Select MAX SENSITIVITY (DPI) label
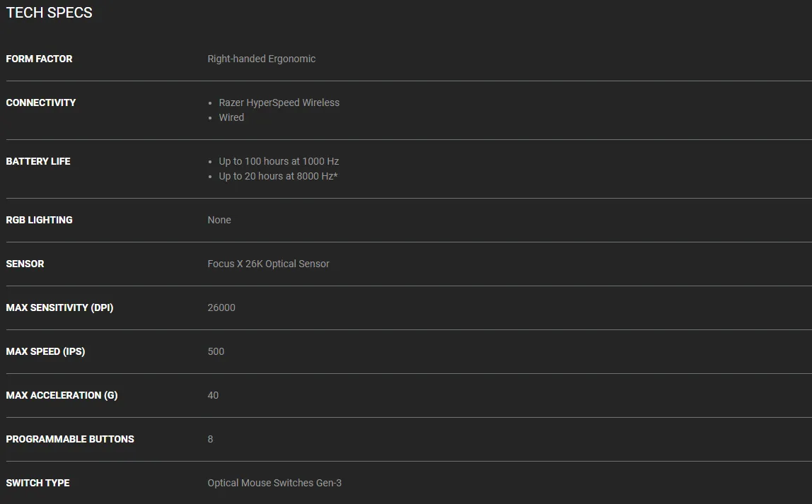 59,308
